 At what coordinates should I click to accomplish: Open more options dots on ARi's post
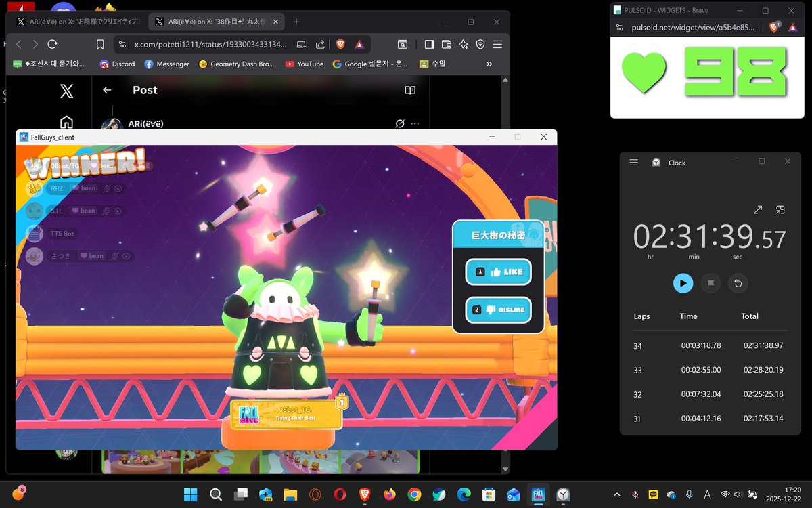point(415,123)
